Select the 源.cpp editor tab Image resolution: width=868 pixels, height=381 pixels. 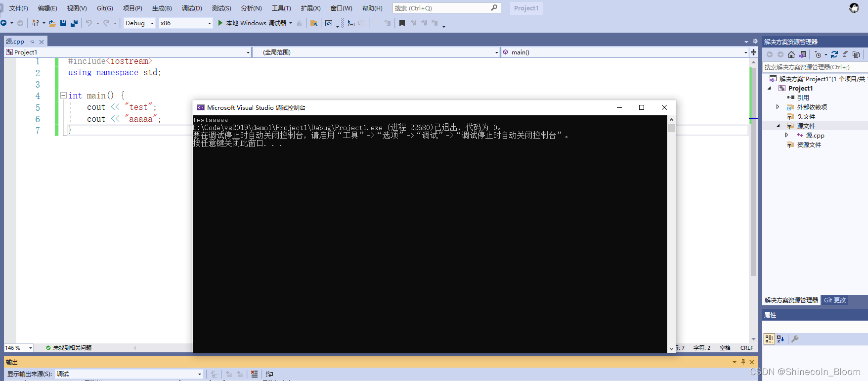pos(15,42)
